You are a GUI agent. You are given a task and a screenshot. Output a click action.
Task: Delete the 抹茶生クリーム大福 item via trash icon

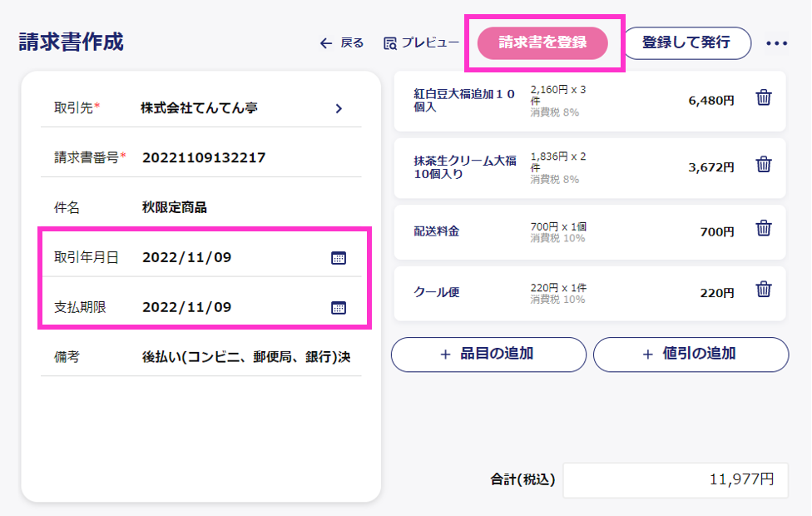click(x=763, y=164)
